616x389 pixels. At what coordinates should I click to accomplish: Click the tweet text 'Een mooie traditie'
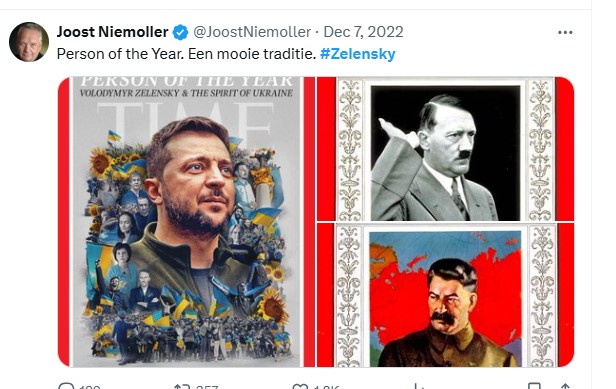[252, 54]
